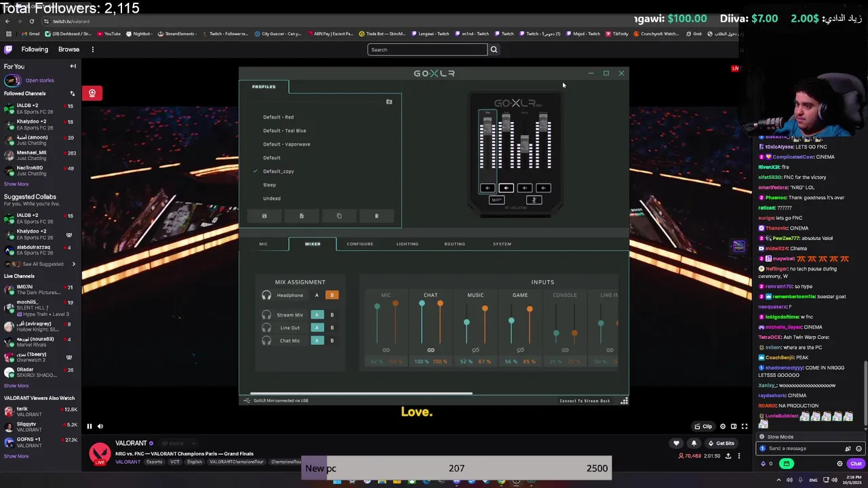
Task: Show More live channels
Action: point(16,386)
